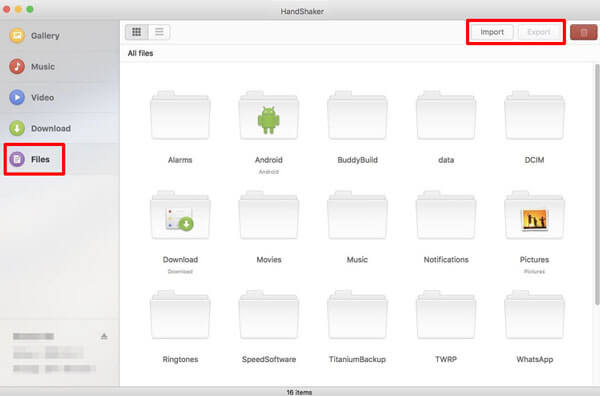Switch to grid view
This screenshot has height=396, width=600.
(x=137, y=32)
